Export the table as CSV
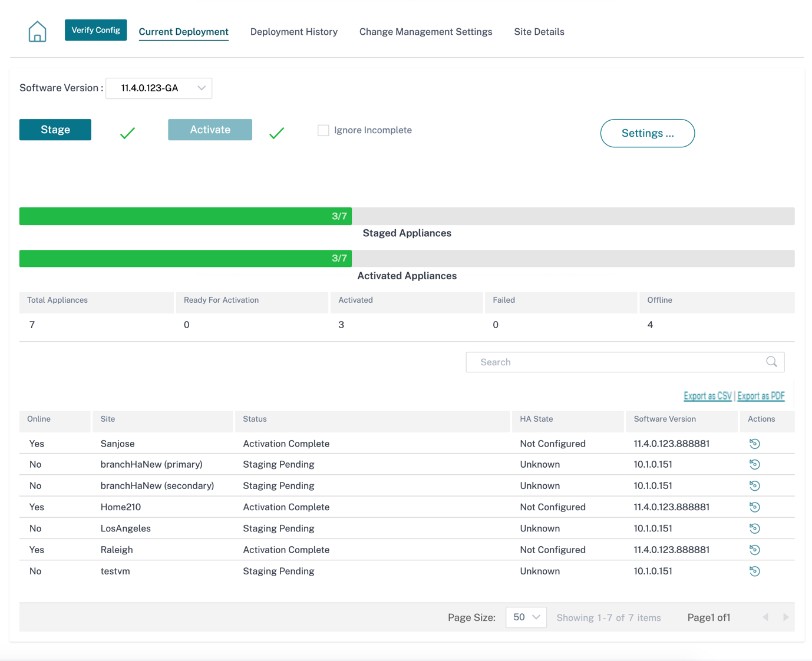Screen dimensions: 812x661 coord(708,396)
